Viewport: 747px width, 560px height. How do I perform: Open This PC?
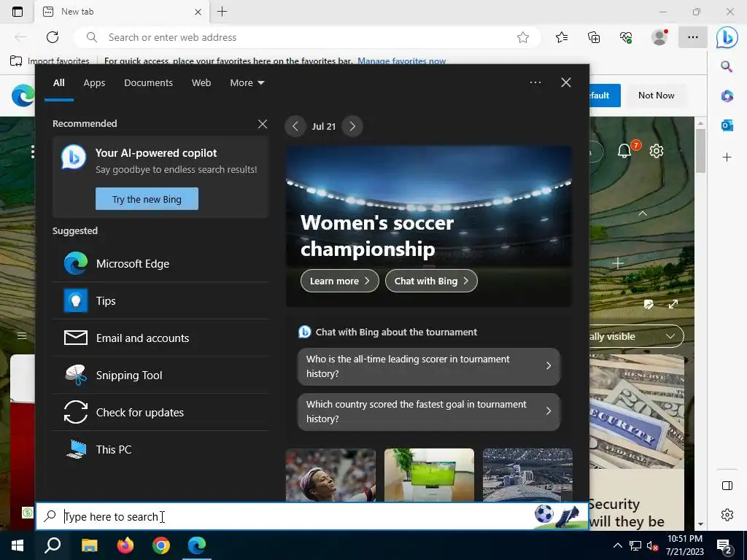click(160, 449)
